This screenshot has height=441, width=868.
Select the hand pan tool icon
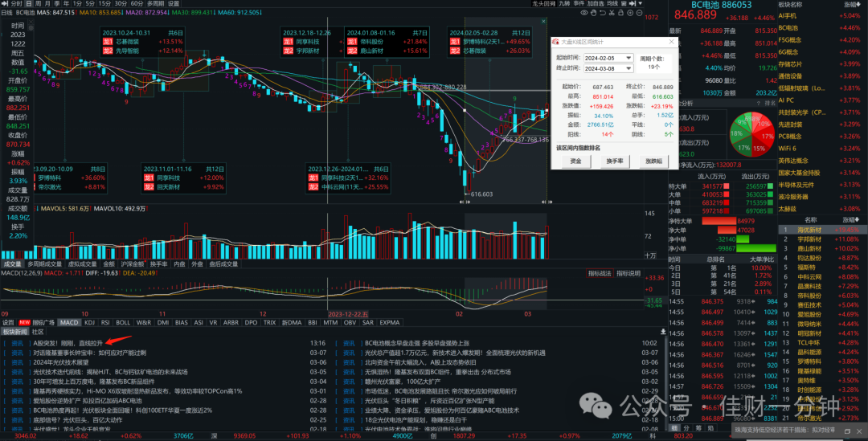coord(593,12)
